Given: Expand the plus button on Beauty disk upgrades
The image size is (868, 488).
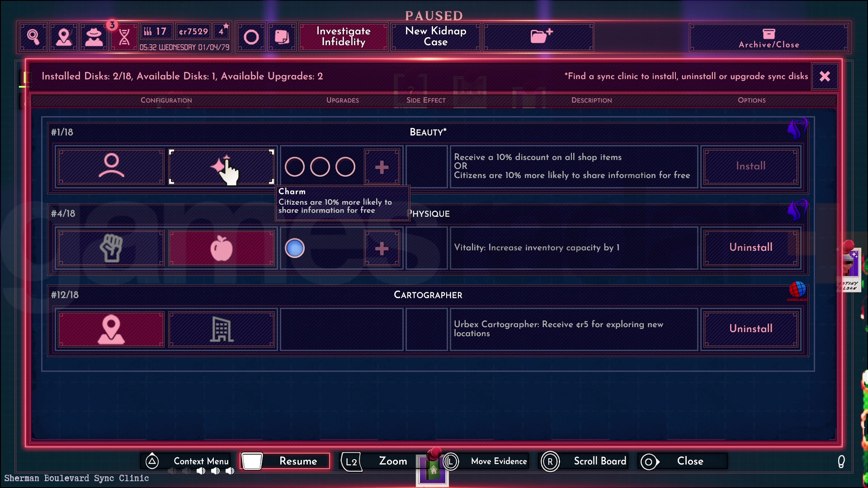Looking at the screenshot, I should coord(382,166).
